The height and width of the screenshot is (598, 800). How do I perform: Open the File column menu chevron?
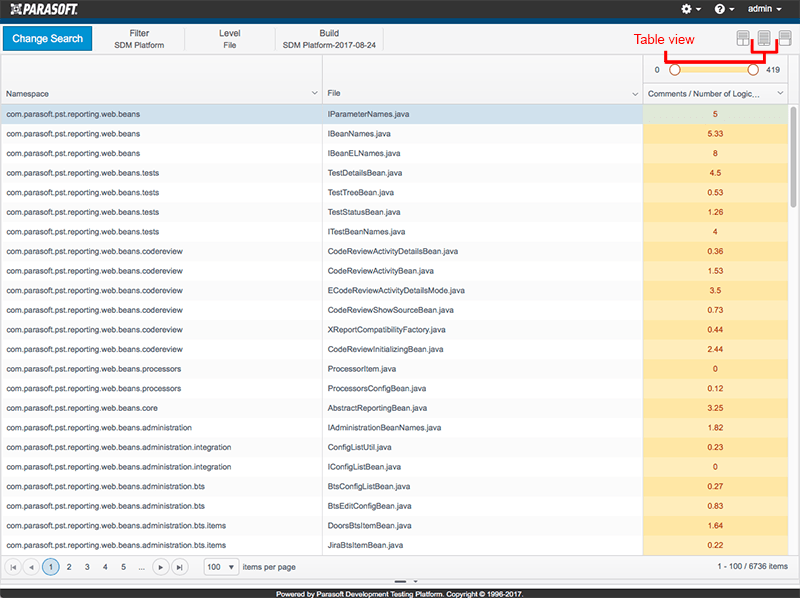click(x=635, y=93)
